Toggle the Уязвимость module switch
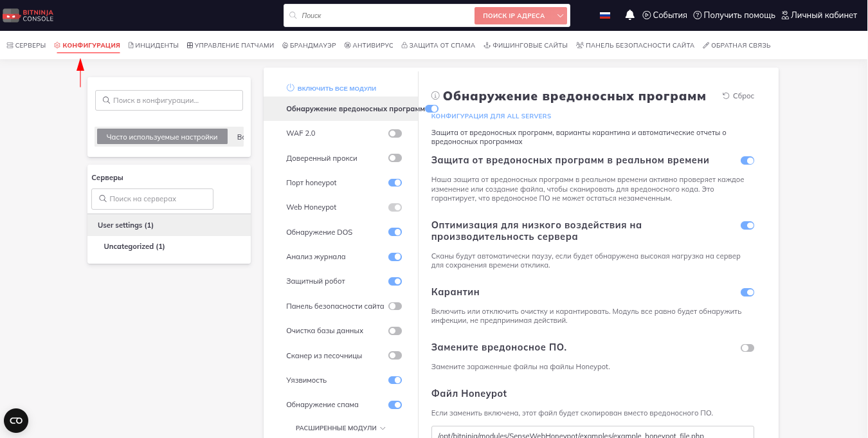 point(395,380)
